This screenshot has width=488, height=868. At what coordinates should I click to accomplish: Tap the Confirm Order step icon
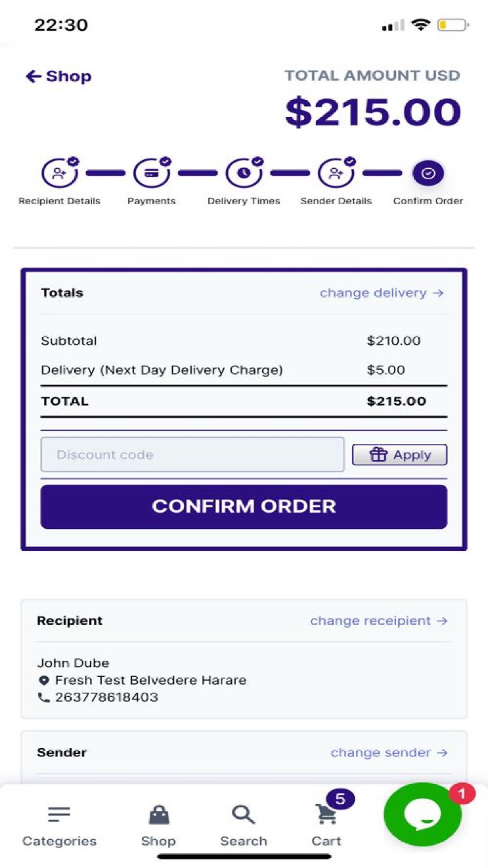pyautogui.click(x=428, y=173)
